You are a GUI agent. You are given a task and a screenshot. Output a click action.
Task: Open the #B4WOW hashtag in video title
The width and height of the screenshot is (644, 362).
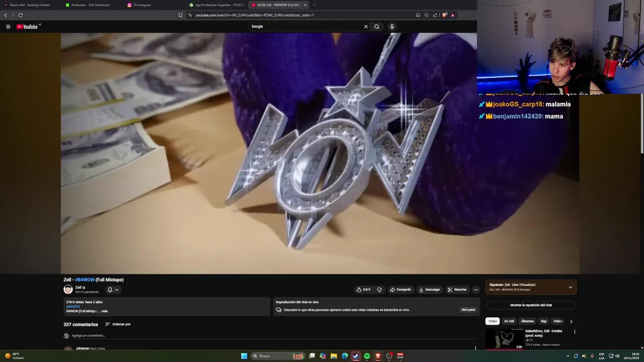pyautogui.click(x=85, y=280)
